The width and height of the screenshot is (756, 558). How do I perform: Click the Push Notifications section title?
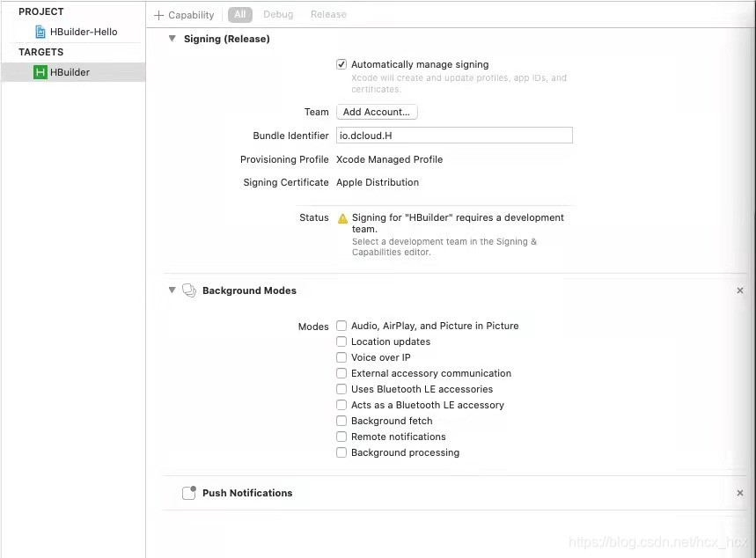coord(247,493)
